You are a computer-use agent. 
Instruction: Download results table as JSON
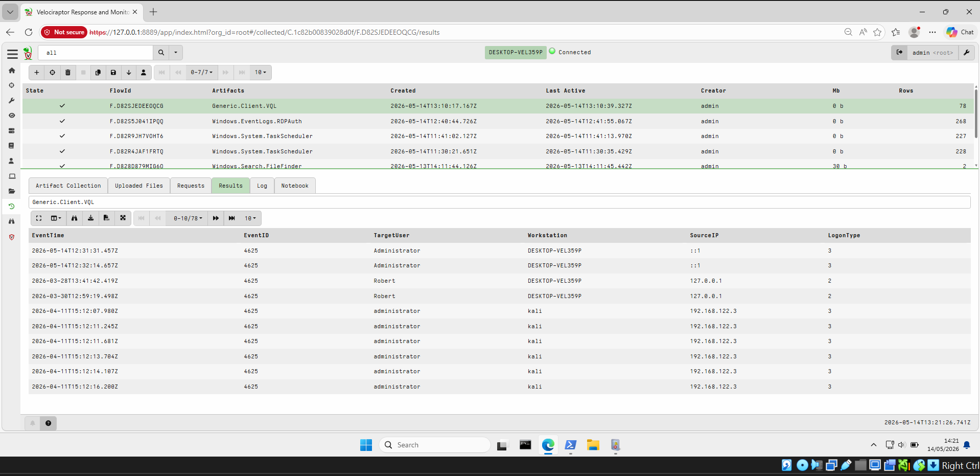[x=91, y=218]
